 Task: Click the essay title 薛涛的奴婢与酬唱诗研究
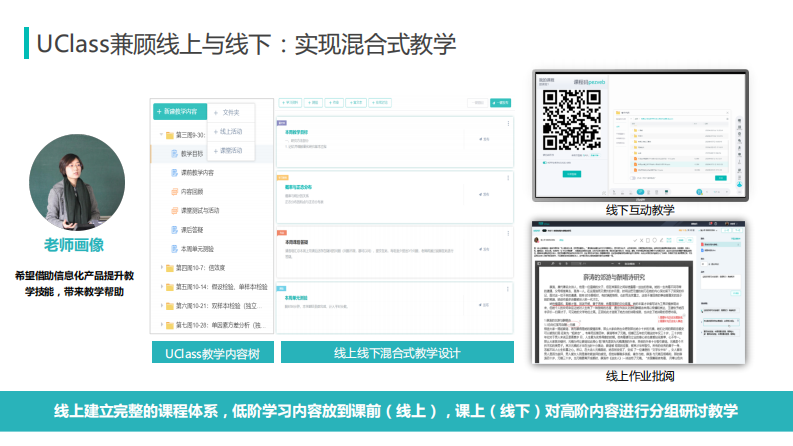(x=614, y=277)
